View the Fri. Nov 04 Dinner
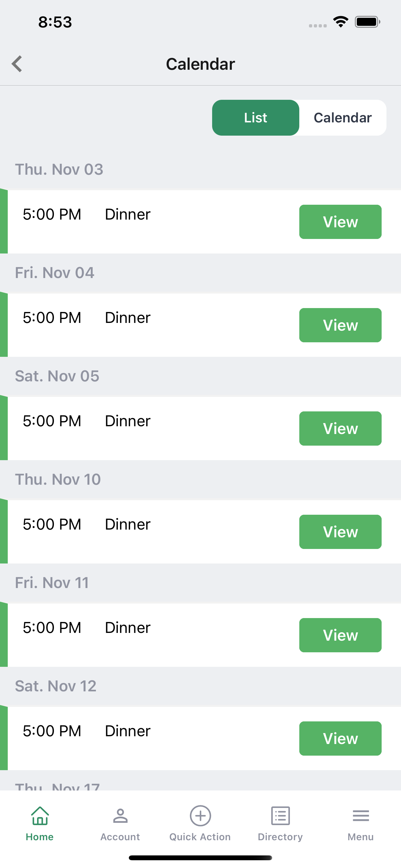This screenshot has height=868, width=401. click(x=340, y=325)
